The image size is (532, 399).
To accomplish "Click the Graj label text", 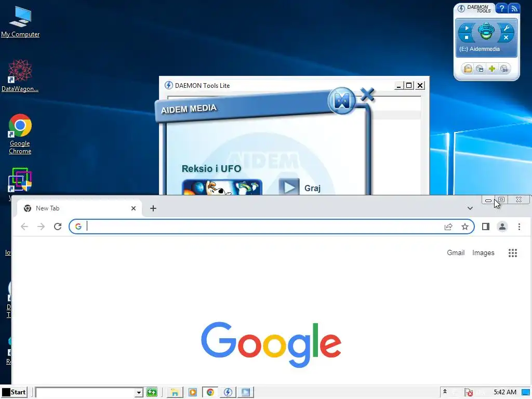I will click(x=312, y=188).
